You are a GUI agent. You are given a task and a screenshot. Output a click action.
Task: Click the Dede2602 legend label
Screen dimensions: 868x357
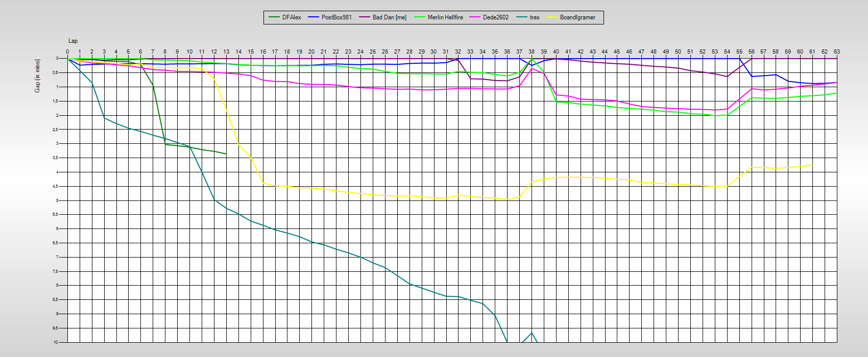(496, 17)
